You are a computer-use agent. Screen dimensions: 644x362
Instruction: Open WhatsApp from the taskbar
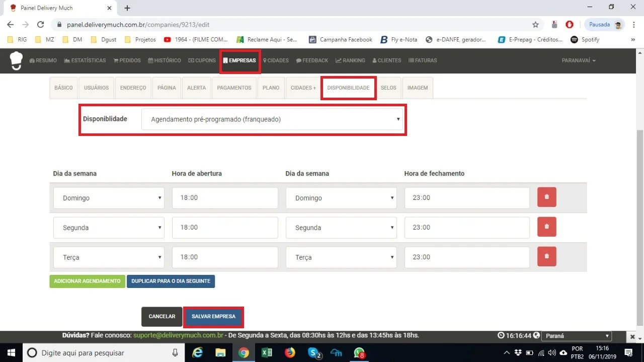[x=359, y=352]
